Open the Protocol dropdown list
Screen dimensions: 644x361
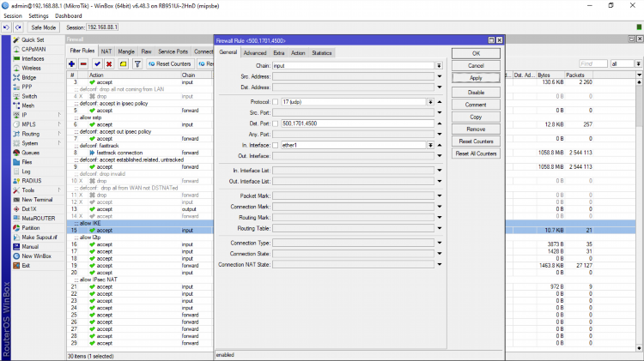[x=430, y=102]
